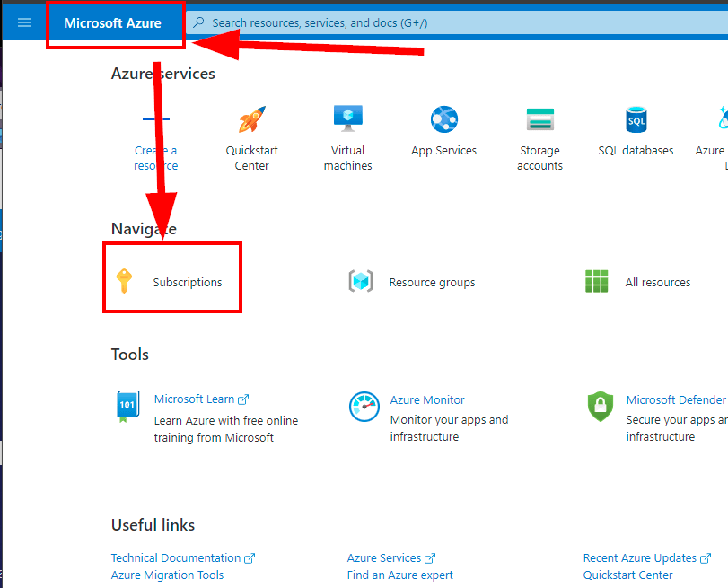Click the Subscriptions key icon

point(124,281)
